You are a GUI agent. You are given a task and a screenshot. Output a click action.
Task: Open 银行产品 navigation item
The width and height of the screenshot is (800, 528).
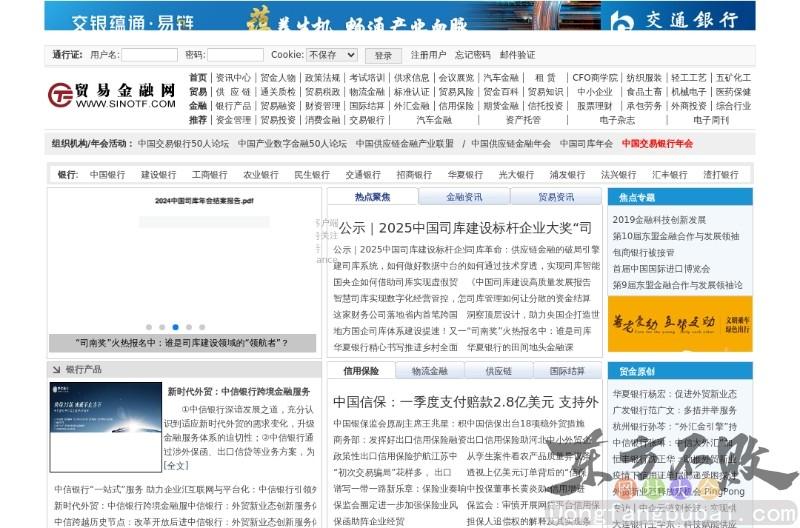pyautogui.click(x=234, y=106)
